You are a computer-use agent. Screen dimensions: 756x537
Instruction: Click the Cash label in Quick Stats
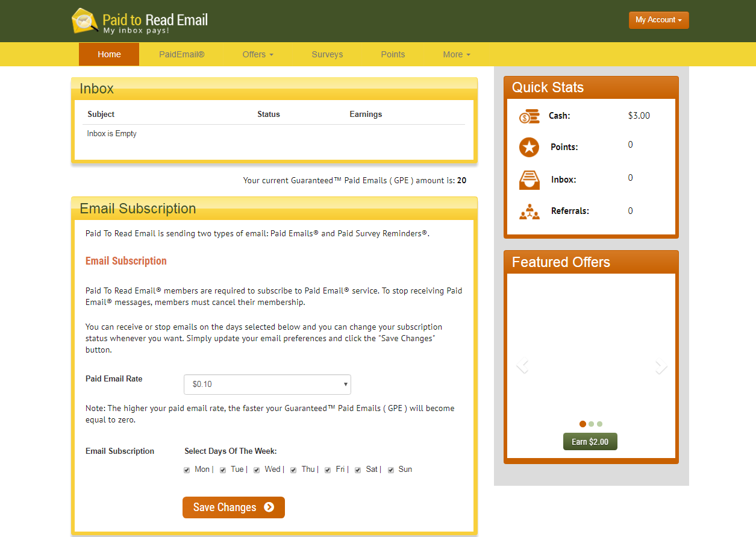point(559,116)
